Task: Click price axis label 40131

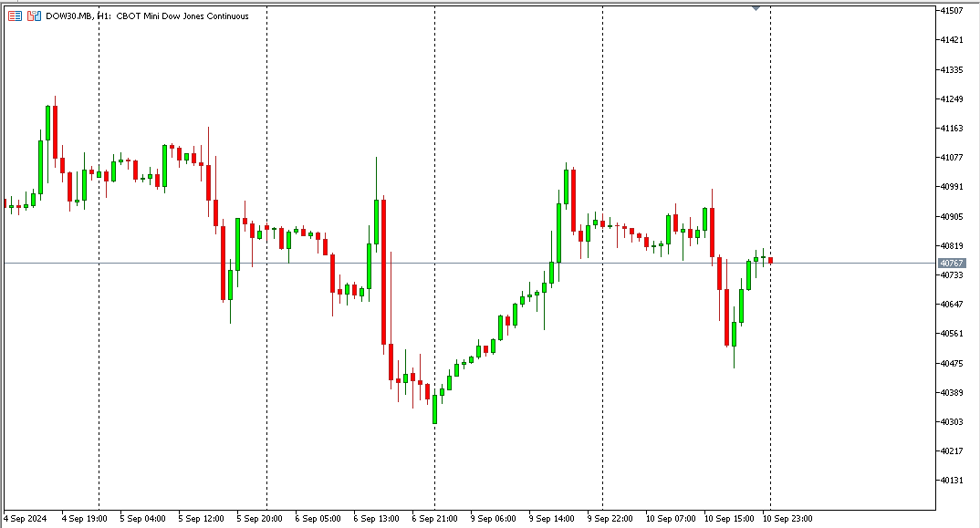Action: tap(952, 481)
